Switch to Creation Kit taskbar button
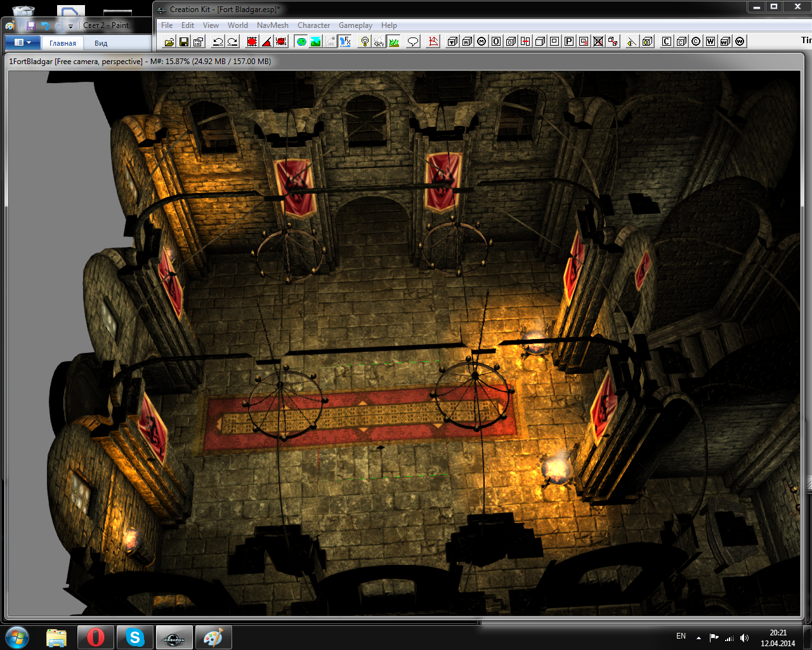The height and width of the screenshot is (650, 812). pyautogui.click(x=174, y=637)
